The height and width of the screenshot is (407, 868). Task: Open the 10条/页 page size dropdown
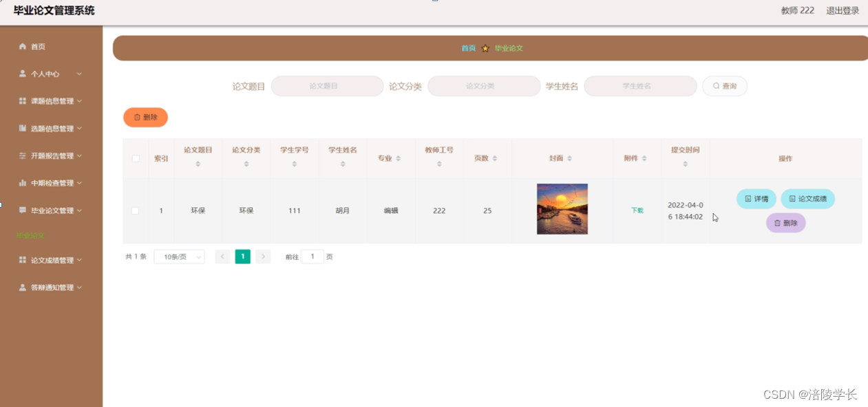coord(179,257)
